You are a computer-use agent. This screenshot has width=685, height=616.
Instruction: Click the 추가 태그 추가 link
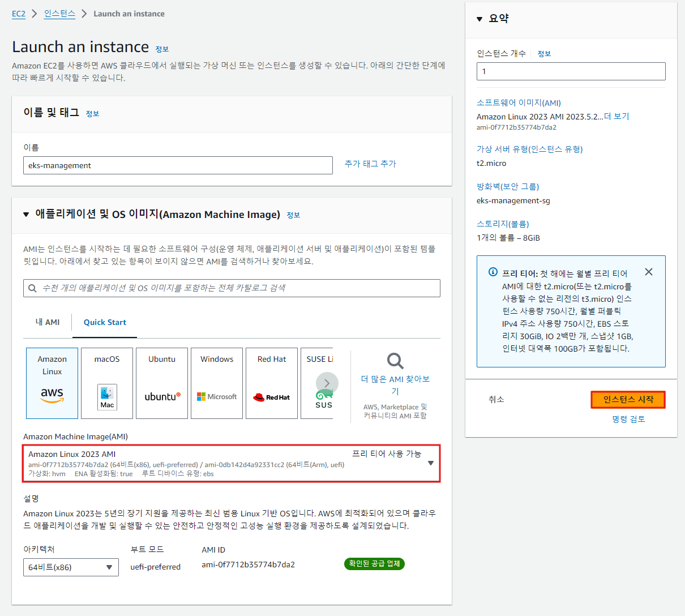click(x=370, y=164)
